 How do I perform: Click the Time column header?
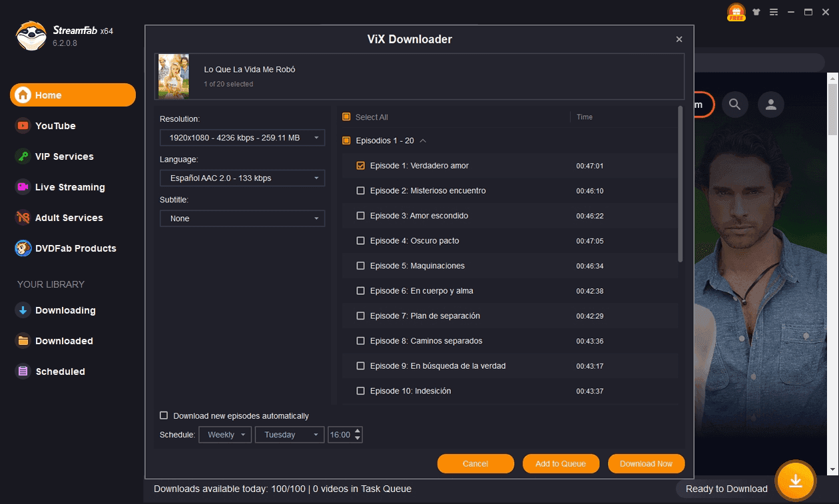point(585,117)
